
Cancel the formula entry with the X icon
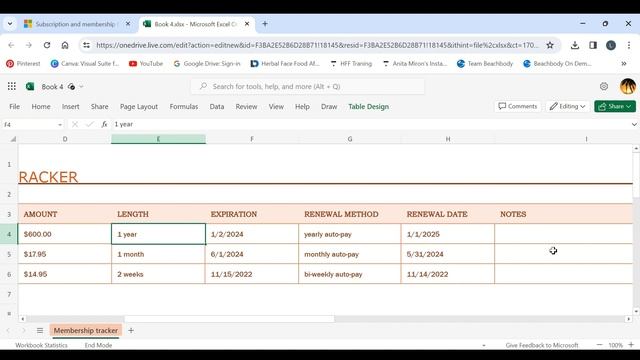pos(75,124)
